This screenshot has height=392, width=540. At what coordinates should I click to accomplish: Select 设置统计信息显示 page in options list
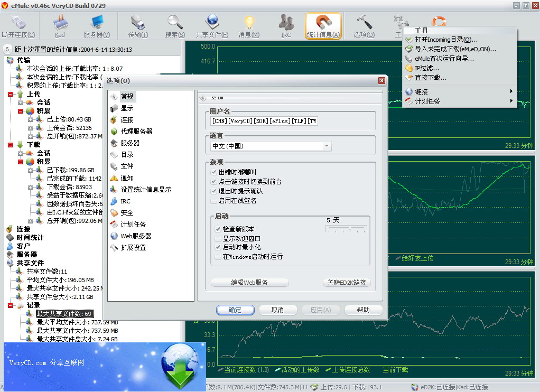click(141, 190)
